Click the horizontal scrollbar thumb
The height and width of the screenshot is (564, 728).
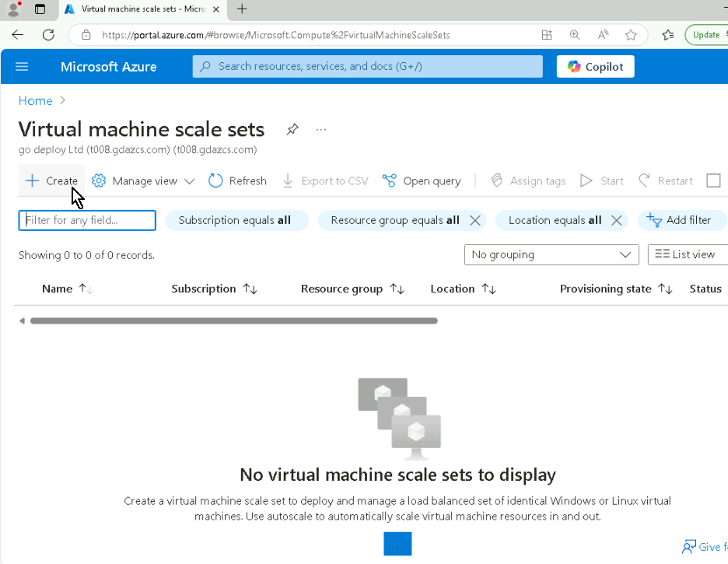[x=234, y=321]
